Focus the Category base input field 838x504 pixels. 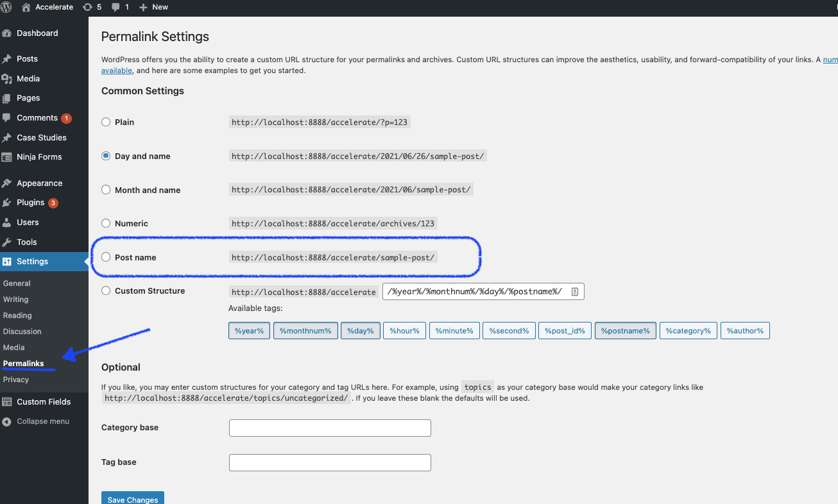point(330,428)
